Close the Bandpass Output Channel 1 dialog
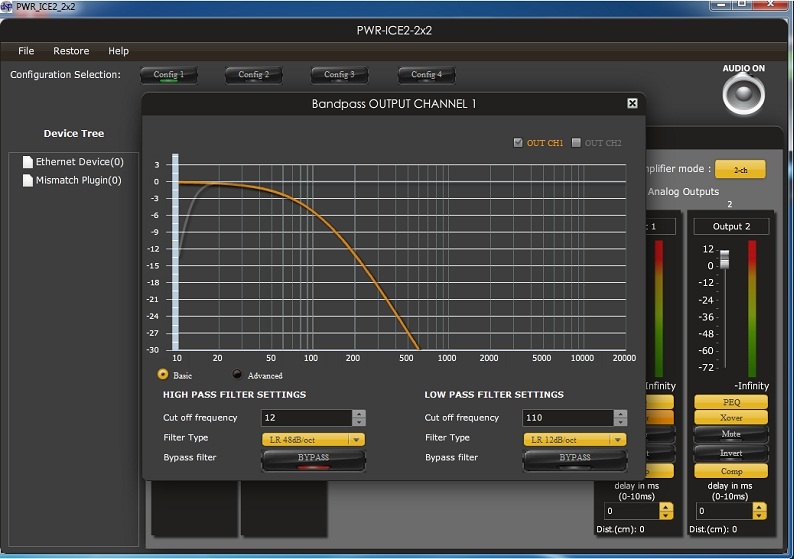The width and height of the screenshot is (800, 559). pyautogui.click(x=632, y=103)
